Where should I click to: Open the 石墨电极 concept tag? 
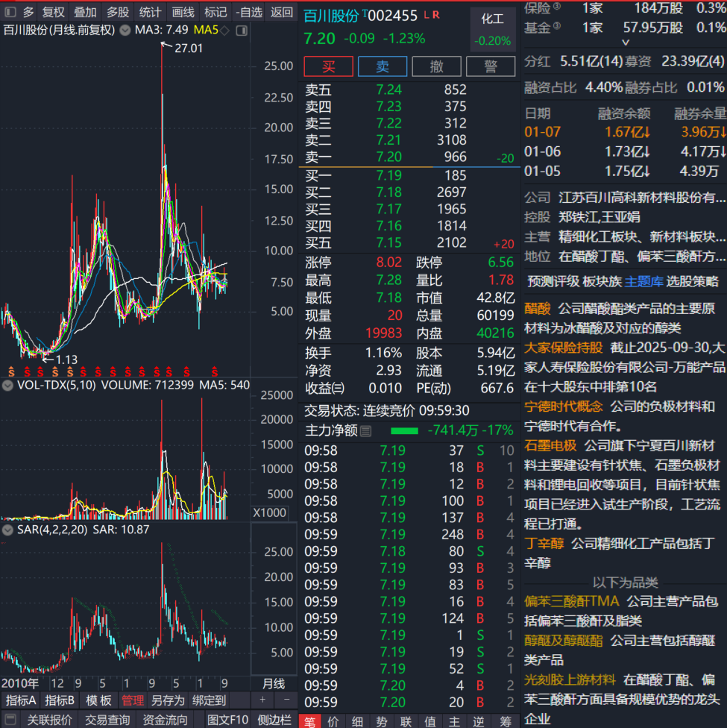click(x=550, y=446)
